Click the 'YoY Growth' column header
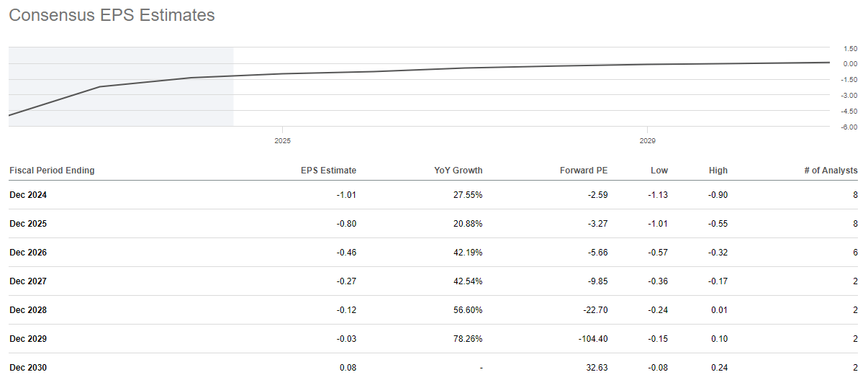 [x=459, y=171]
